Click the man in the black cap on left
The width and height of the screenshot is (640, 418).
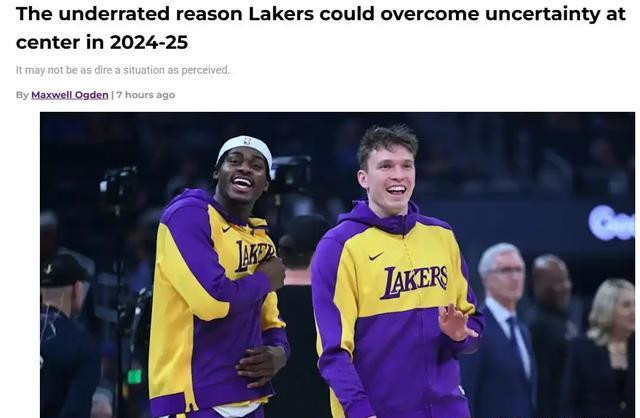(65, 335)
